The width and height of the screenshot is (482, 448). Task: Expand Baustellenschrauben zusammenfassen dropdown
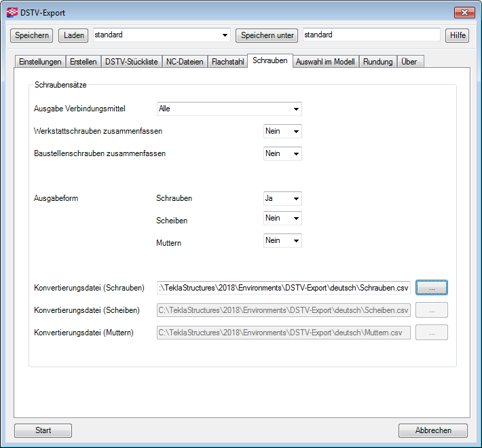click(x=282, y=153)
